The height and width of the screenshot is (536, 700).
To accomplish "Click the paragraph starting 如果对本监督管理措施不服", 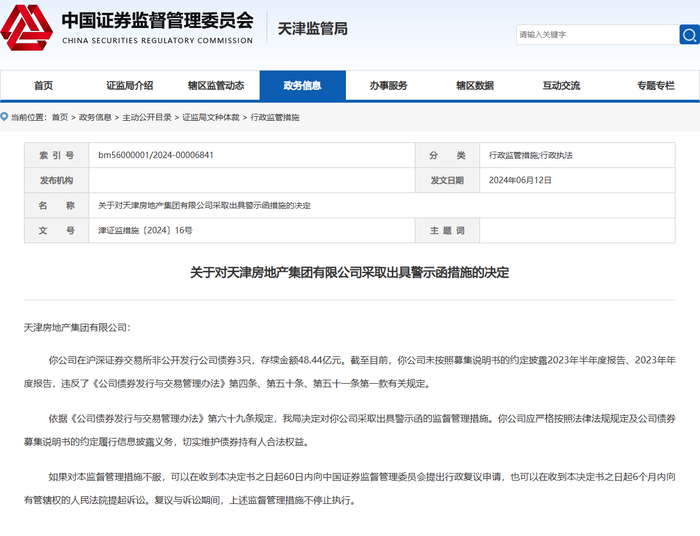I will 350,489.
